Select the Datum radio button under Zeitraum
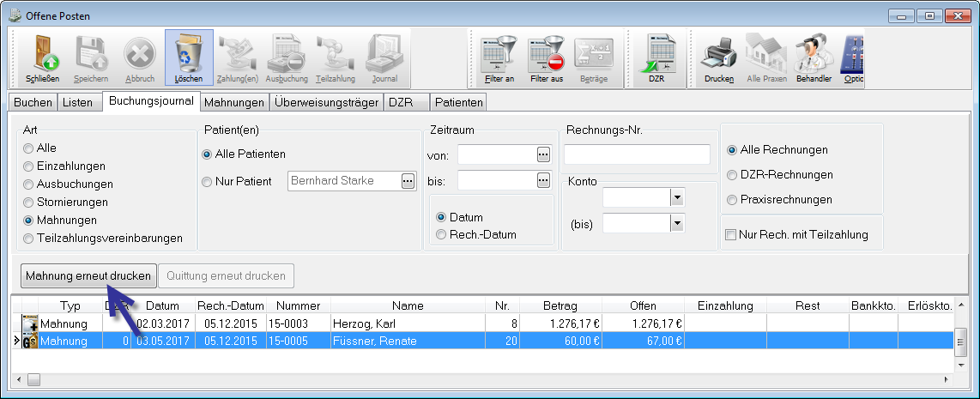Image resolution: width=980 pixels, height=399 pixels. pos(441,218)
